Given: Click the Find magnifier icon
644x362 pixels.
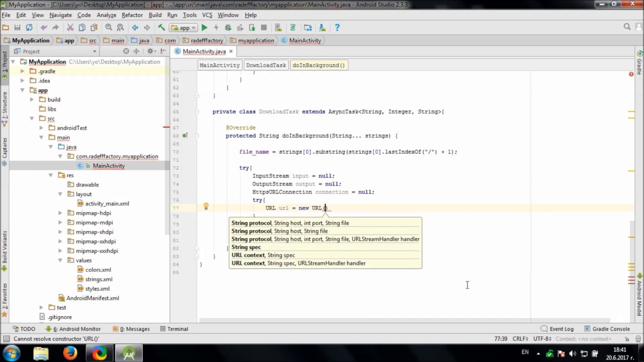Looking at the screenshot, I should click(x=109, y=28).
